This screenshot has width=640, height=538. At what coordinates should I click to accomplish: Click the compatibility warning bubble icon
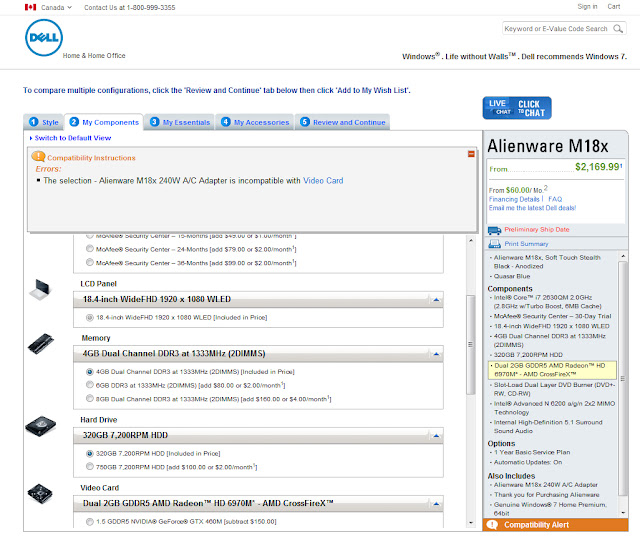(38, 156)
